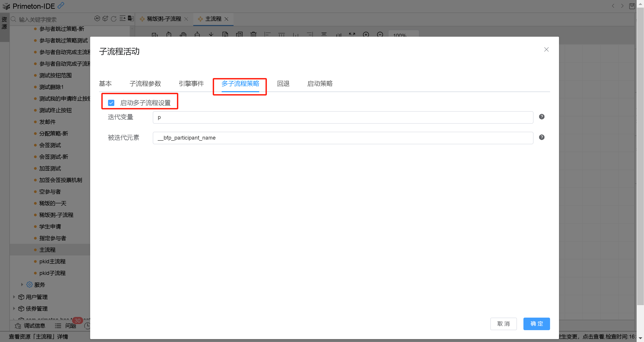This screenshot has width=644, height=342.
Task: Click the 取消 button
Action: [x=503, y=324]
